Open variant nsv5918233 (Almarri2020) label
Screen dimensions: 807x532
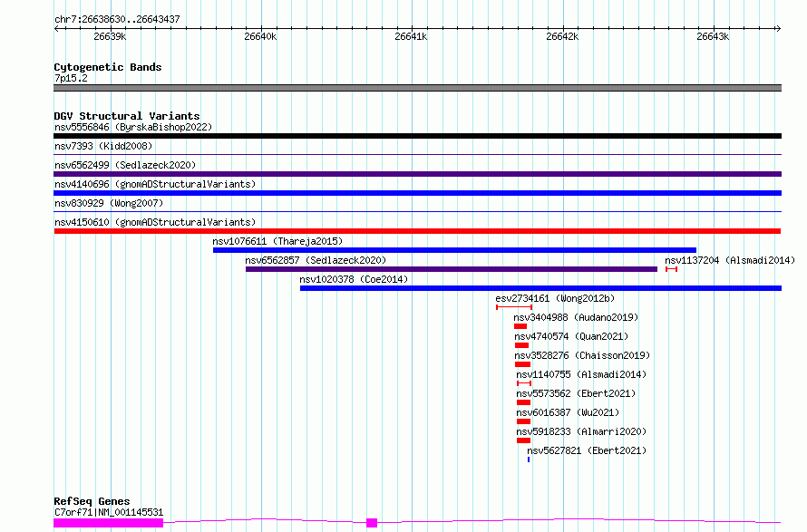[581, 431]
